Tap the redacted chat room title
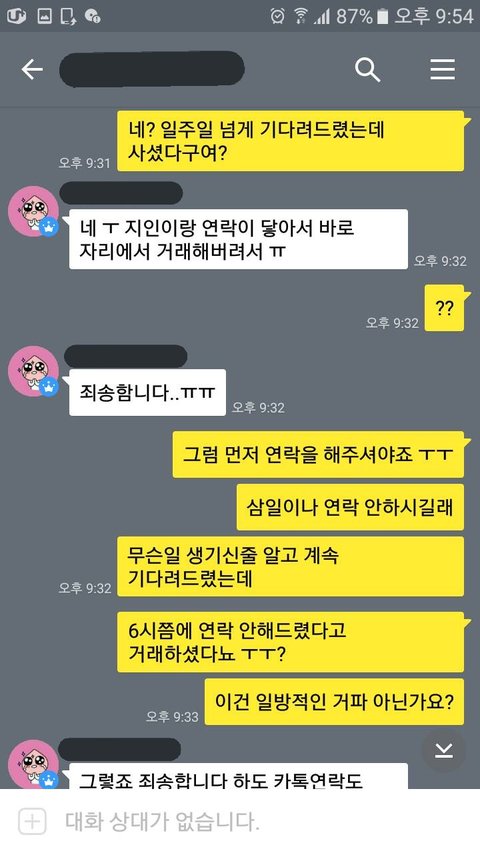Image resolution: width=480 pixels, height=853 pixels. coord(151,69)
